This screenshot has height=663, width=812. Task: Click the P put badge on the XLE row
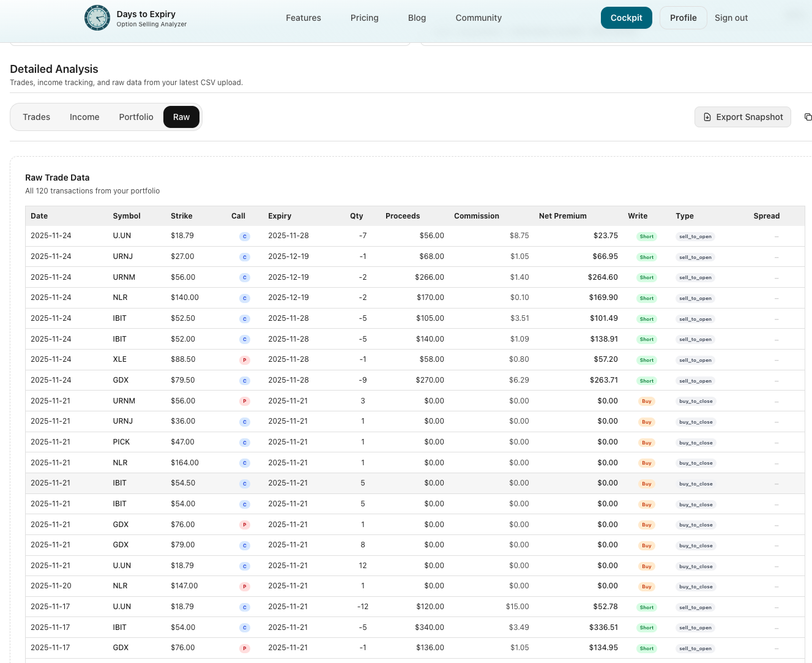point(245,360)
